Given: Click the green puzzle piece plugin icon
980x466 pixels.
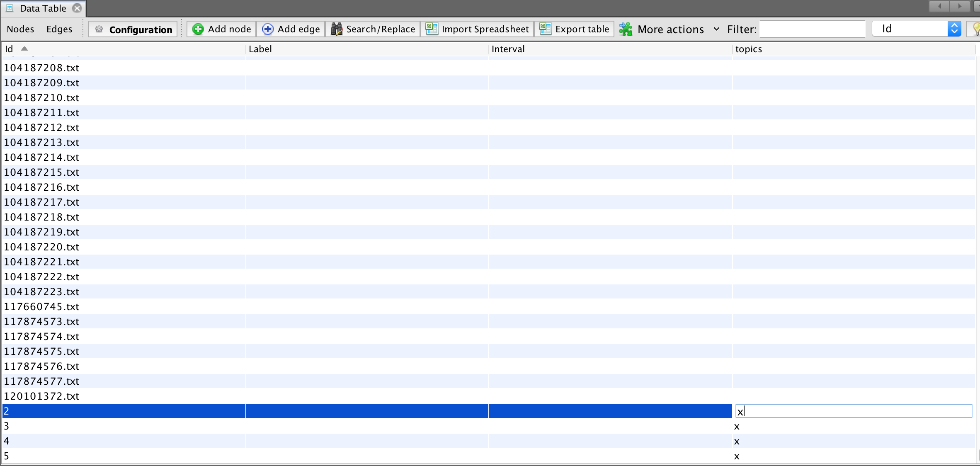Looking at the screenshot, I should tap(626, 29).
